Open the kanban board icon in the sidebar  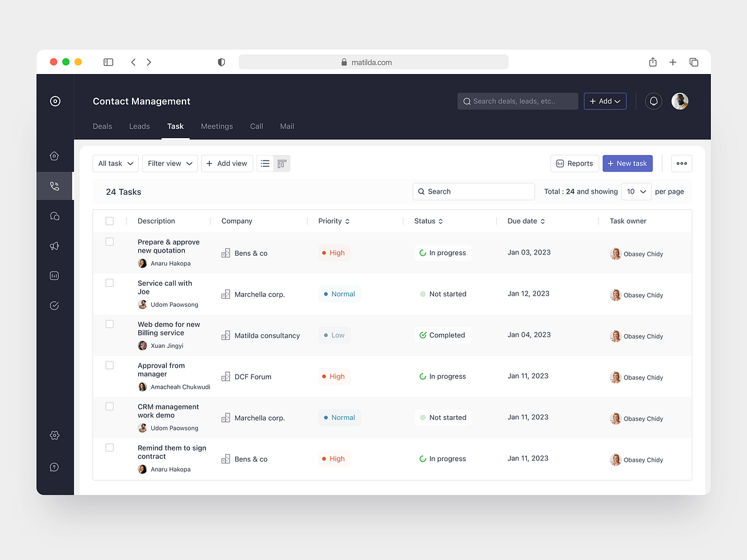coord(54,276)
